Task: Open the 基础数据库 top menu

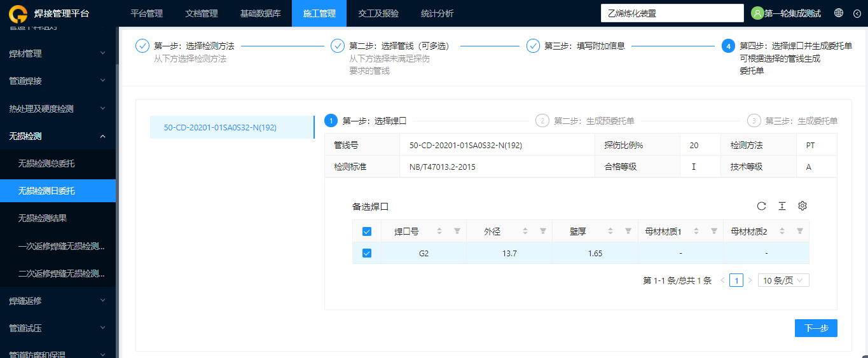Action: tap(261, 13)
